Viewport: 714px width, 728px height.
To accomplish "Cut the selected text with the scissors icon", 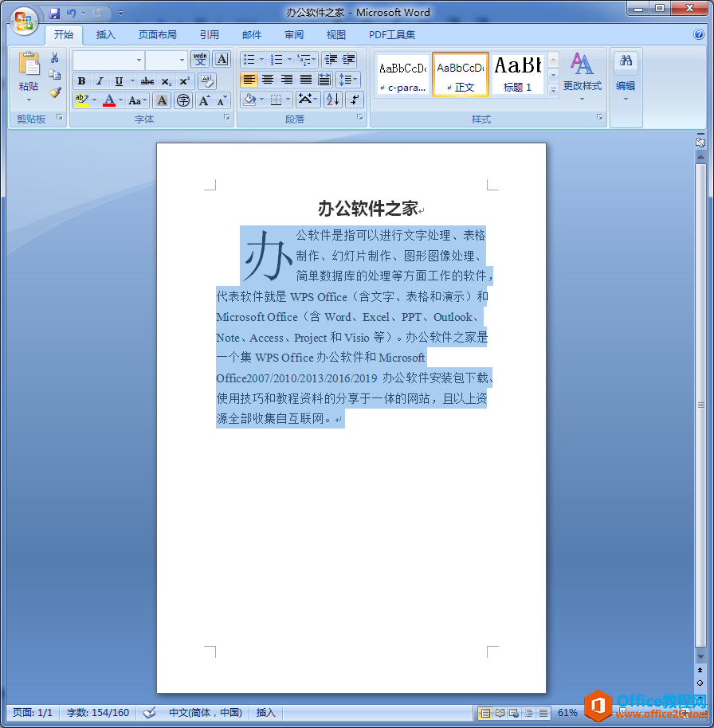I will click(x=55, y=57).
